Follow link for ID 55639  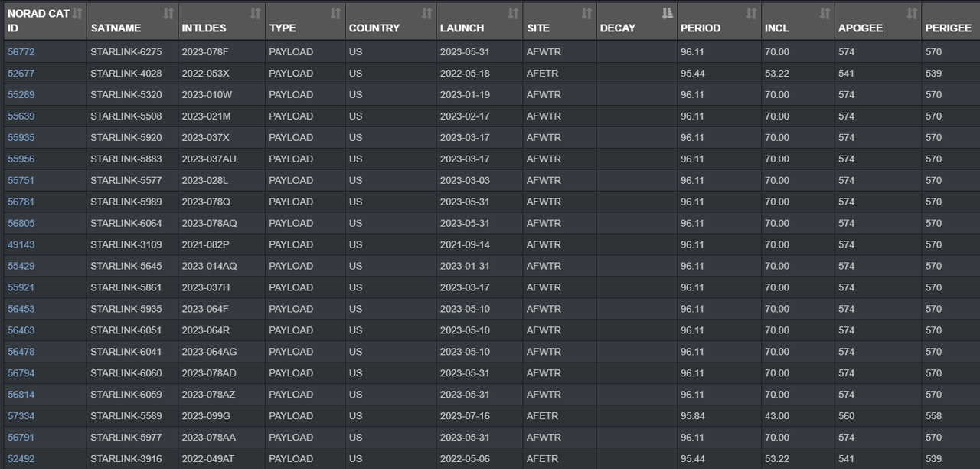[21, 116]
